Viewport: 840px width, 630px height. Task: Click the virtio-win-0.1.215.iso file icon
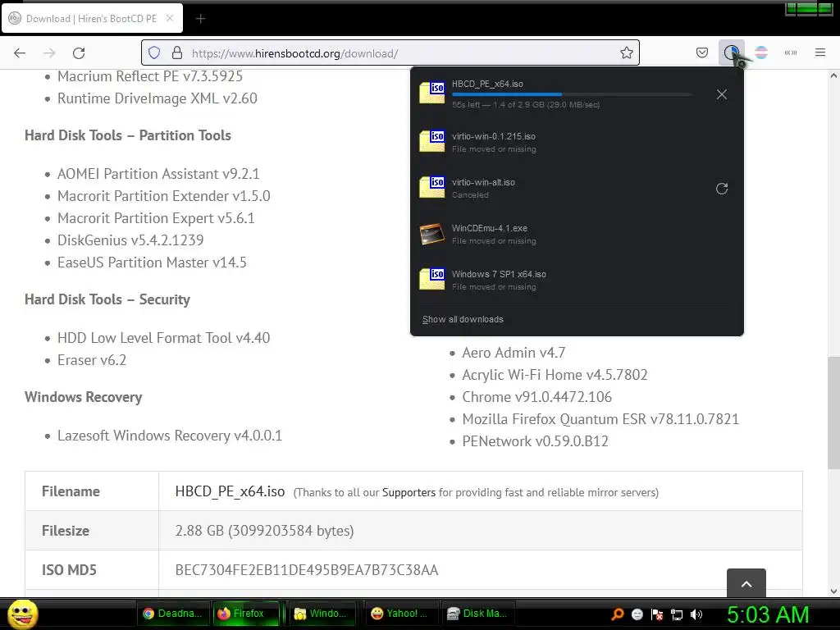point(432,141)
